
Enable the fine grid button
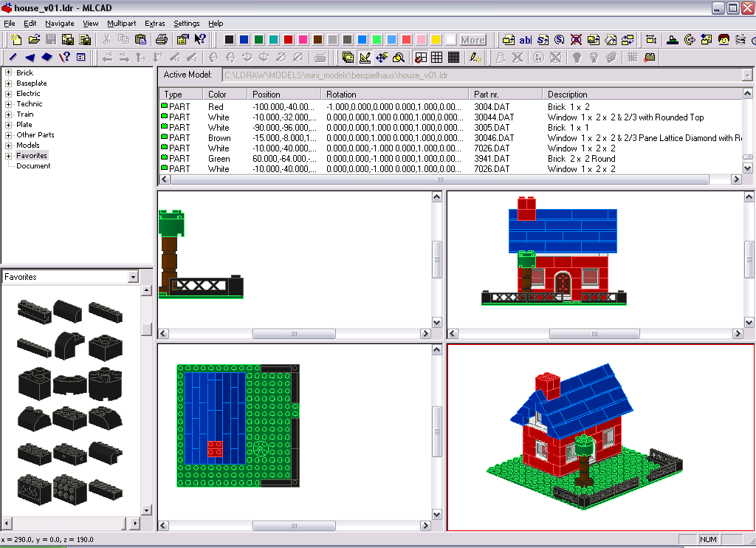tap(454, 58)
